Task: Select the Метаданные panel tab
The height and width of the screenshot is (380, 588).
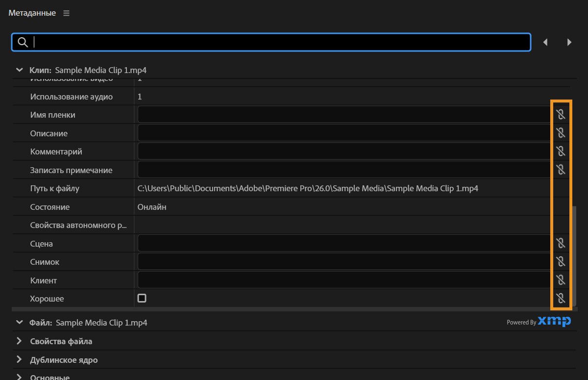Action: [x=32, y=13]
